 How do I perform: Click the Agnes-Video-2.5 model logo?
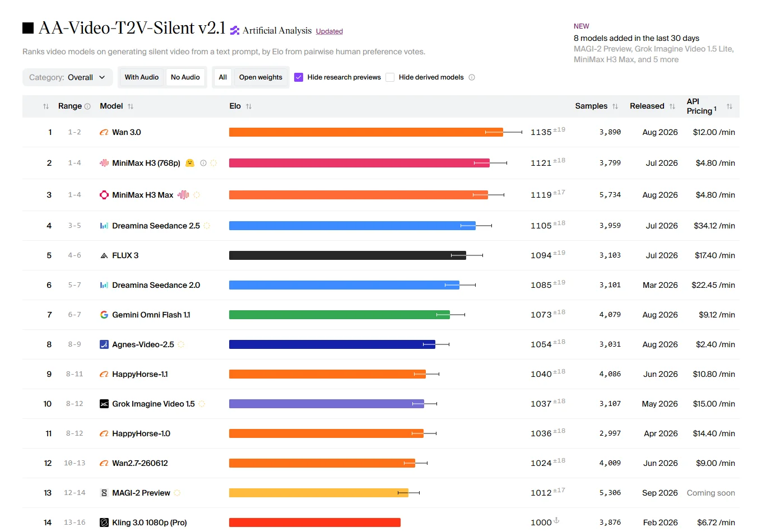[104, 344]
